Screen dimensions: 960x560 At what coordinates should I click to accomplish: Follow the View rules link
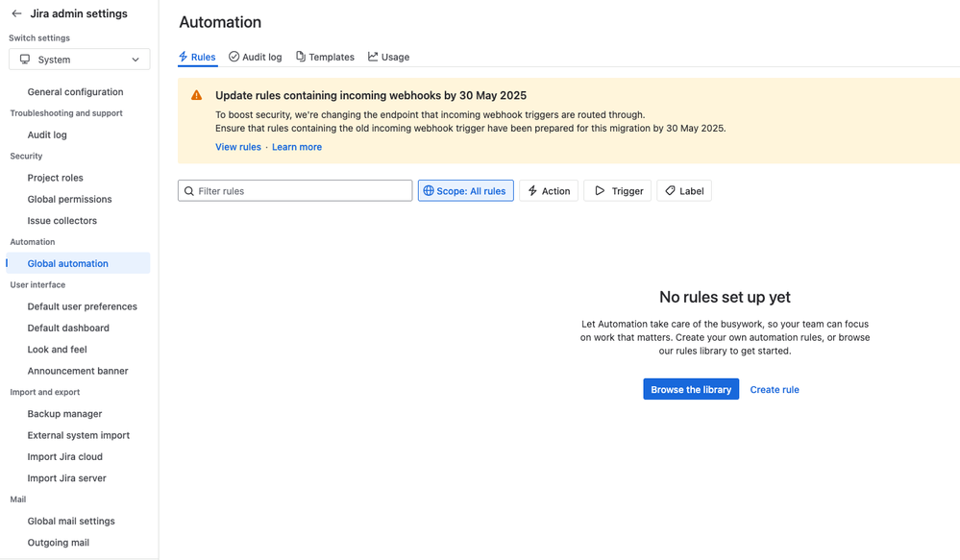click(x=238, y=147)
